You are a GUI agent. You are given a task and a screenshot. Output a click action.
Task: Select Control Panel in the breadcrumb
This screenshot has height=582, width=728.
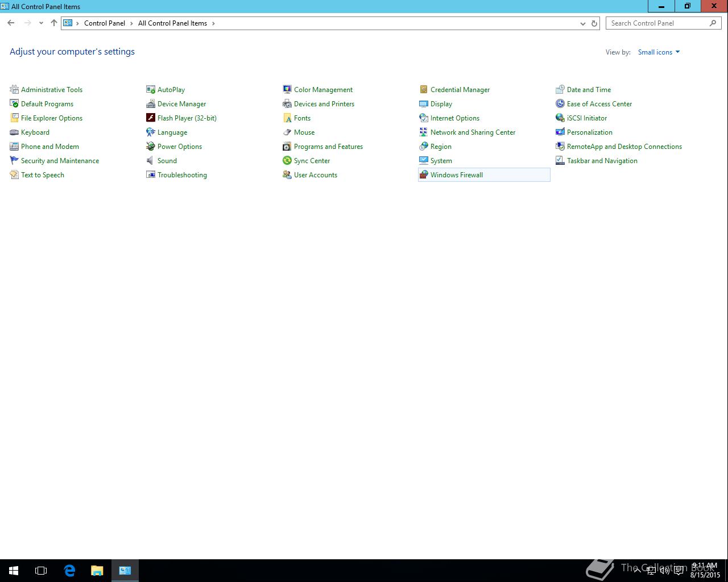click(105, 23)
